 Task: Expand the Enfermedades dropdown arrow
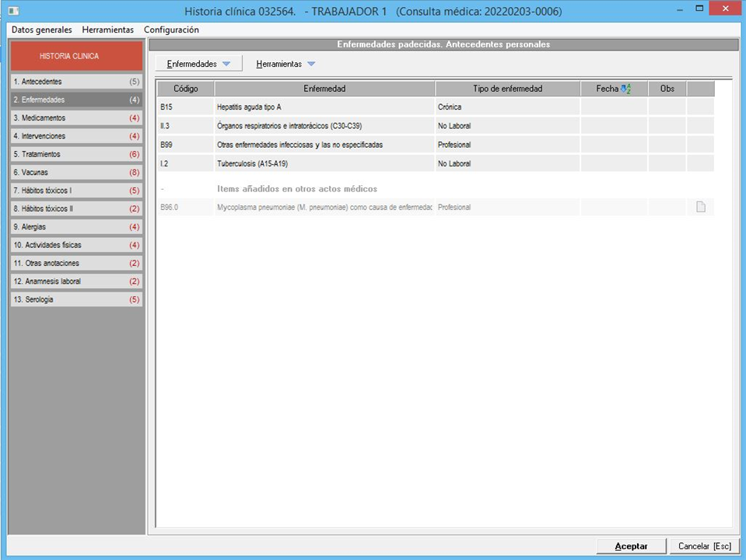[226, 64]
